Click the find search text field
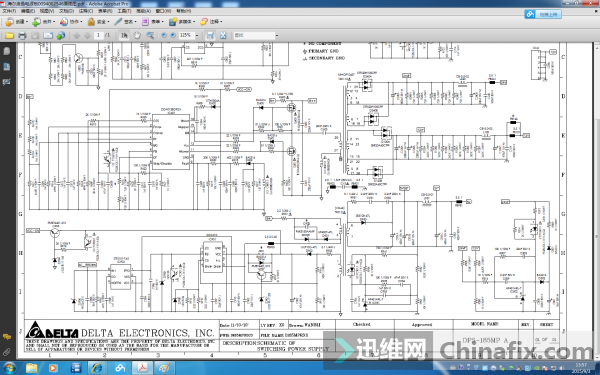Image resolution: width=600 pixels, height=375 pixels. (x=254, y=35)
